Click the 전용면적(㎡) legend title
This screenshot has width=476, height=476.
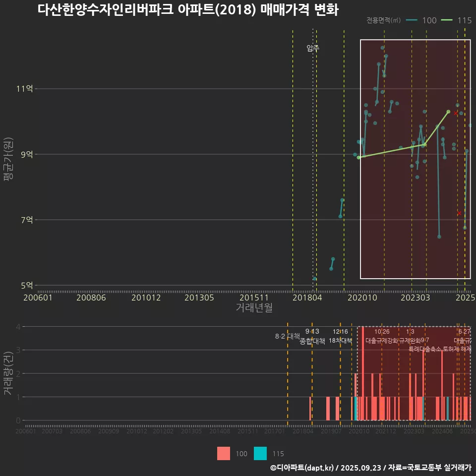[x=384, y=20]
